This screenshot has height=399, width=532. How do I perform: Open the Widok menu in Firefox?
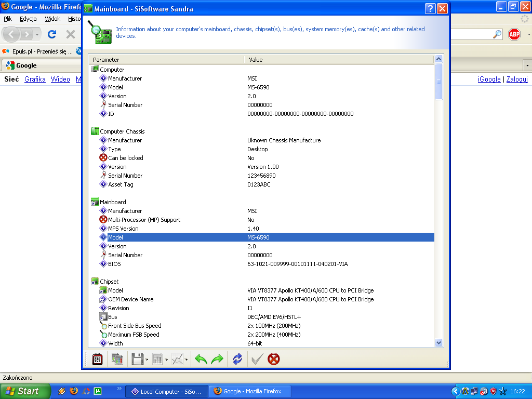pos(52,19)
